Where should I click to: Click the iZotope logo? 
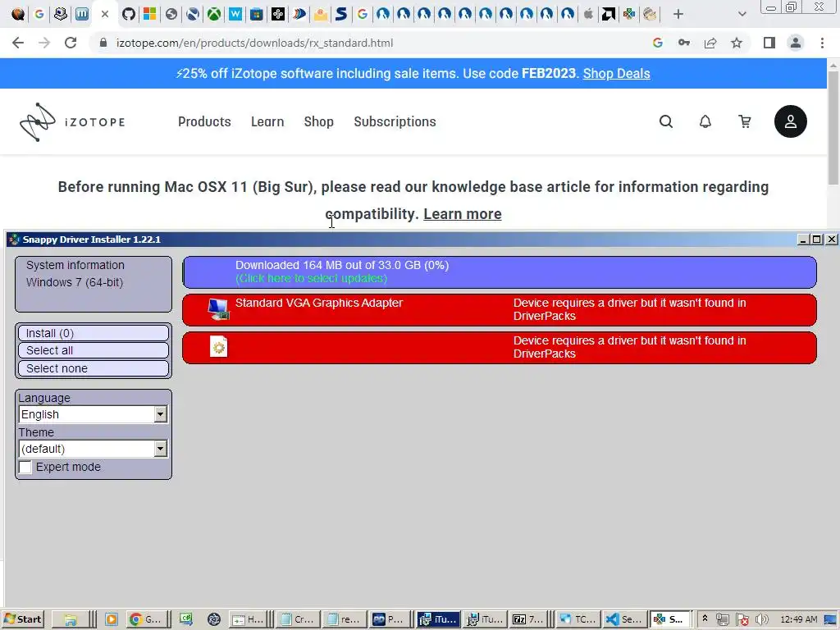(x=72, y=122)
